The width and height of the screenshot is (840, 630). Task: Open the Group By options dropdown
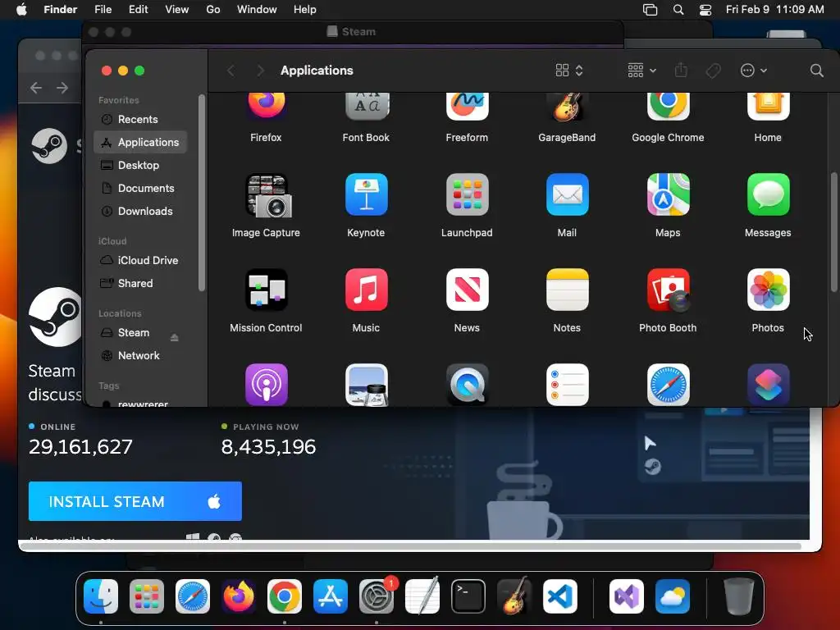pyautogui.click(x=641, y=71)
